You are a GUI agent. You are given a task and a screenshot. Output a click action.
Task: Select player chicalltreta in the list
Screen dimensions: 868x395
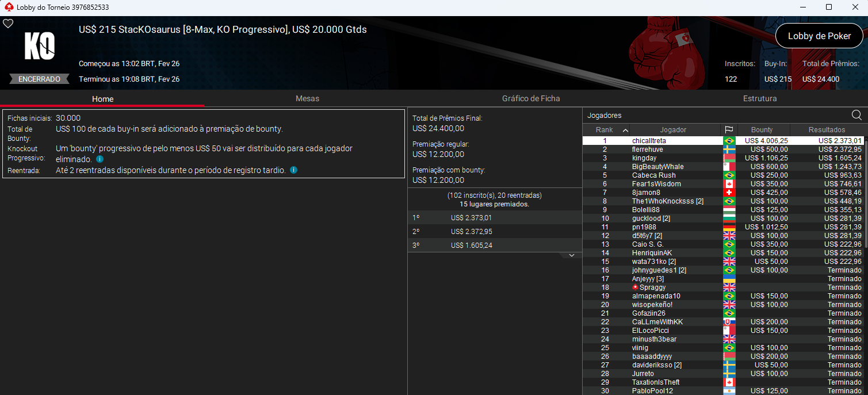click(649, 141)
